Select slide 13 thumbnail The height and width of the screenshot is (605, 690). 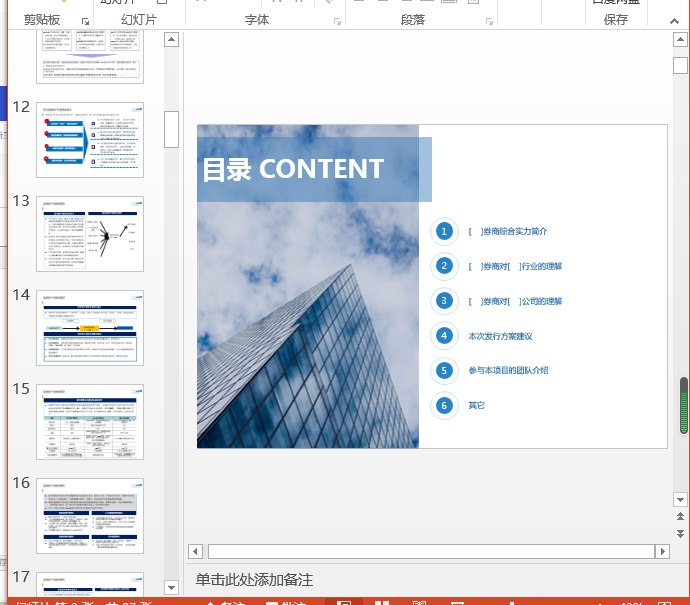pyautogui.click(x=90, y=234)
